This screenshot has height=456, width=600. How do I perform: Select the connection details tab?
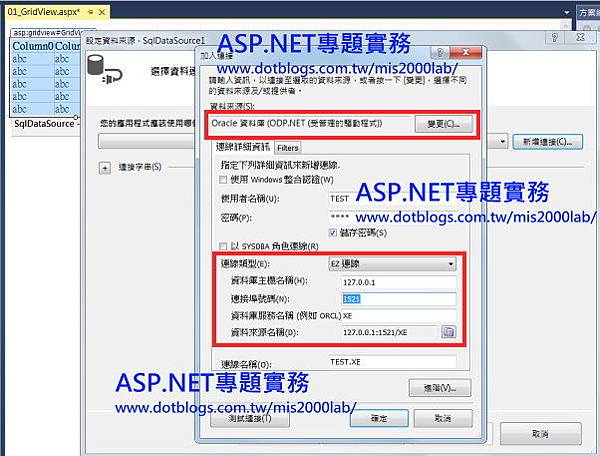(x=243, y=147)
